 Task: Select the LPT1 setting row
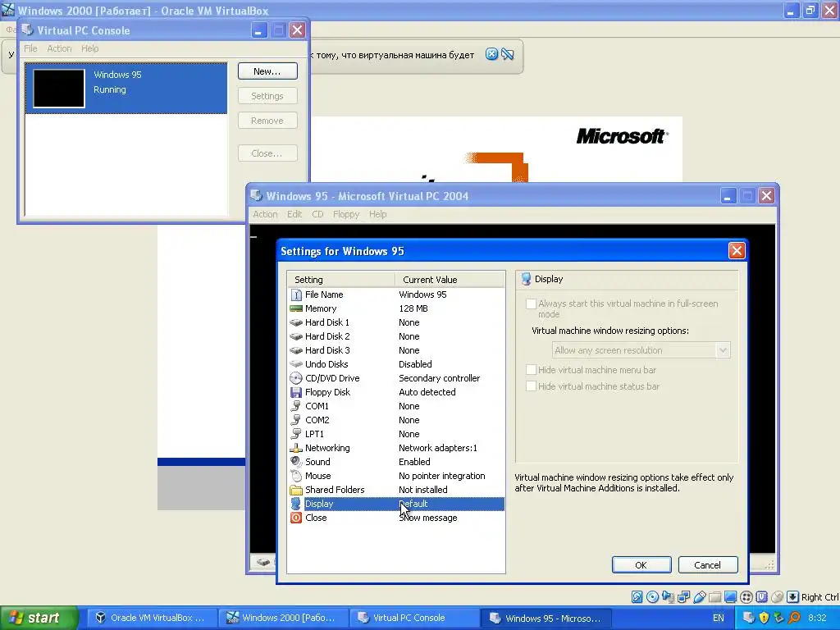[x=396, y=434]
